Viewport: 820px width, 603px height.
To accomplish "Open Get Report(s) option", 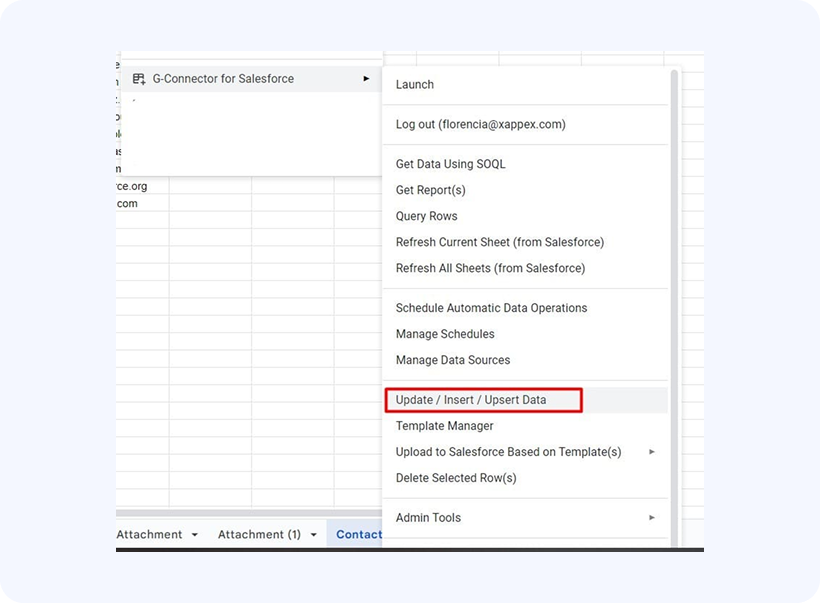I will [430, 190].
